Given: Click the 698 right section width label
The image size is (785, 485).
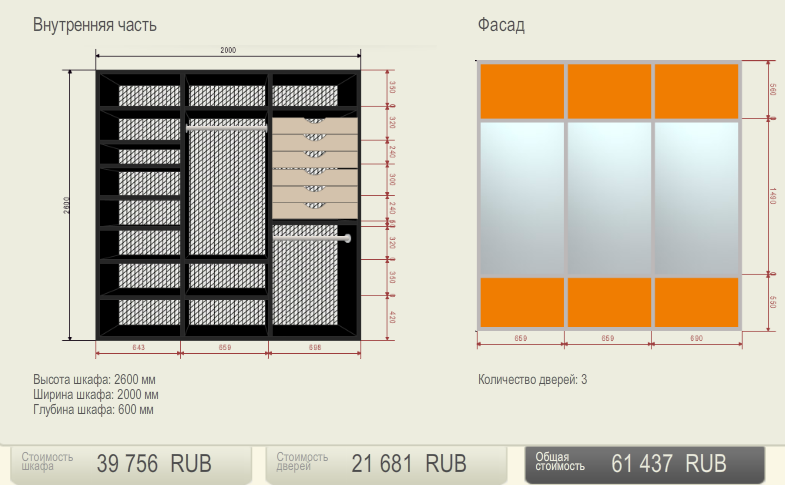Looking at the screenshot, I should pos(315,347).
